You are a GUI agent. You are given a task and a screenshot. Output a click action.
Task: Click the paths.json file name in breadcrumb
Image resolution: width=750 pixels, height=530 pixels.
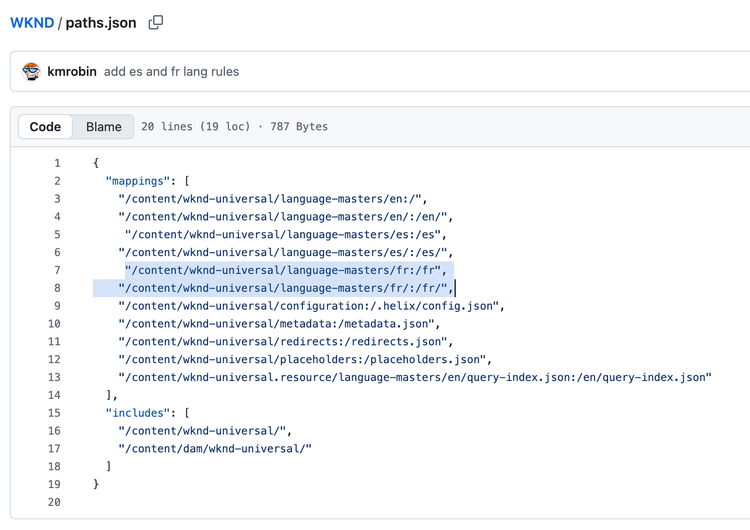pos(101,22)
